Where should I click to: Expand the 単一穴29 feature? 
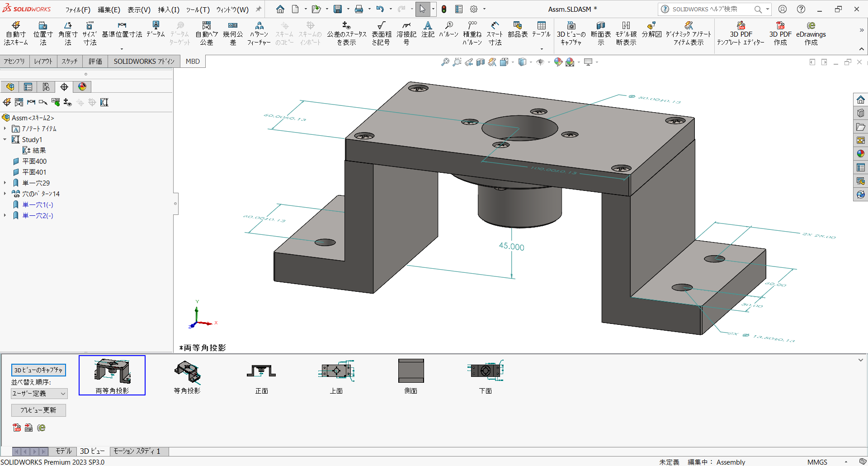(5, 183)
